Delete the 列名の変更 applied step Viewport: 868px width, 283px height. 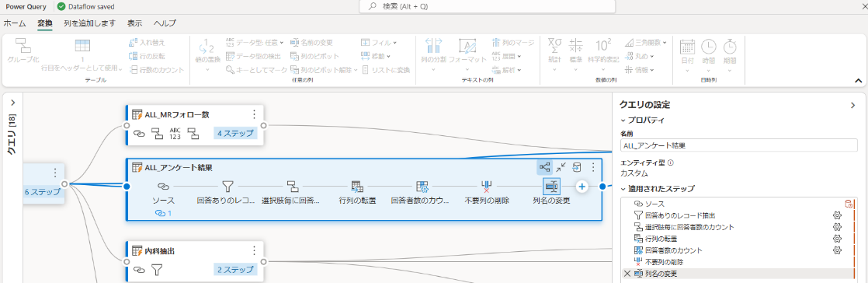click(627, 274)
